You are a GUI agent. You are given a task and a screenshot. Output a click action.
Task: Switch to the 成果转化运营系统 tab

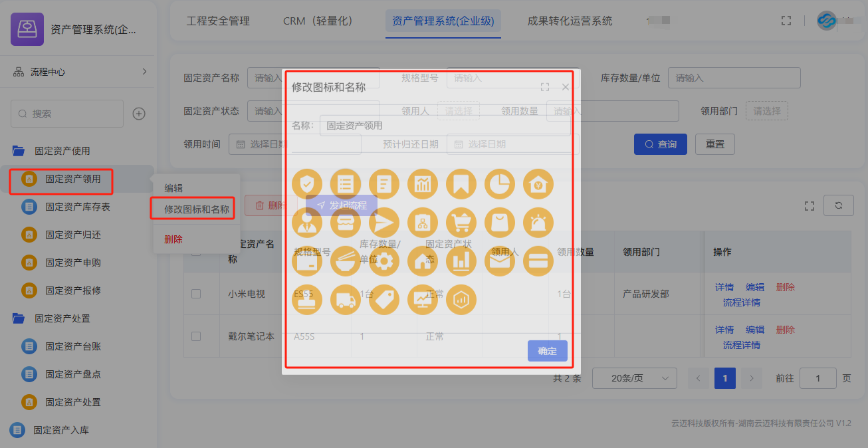pyautogui.click(x=570, y=21)
